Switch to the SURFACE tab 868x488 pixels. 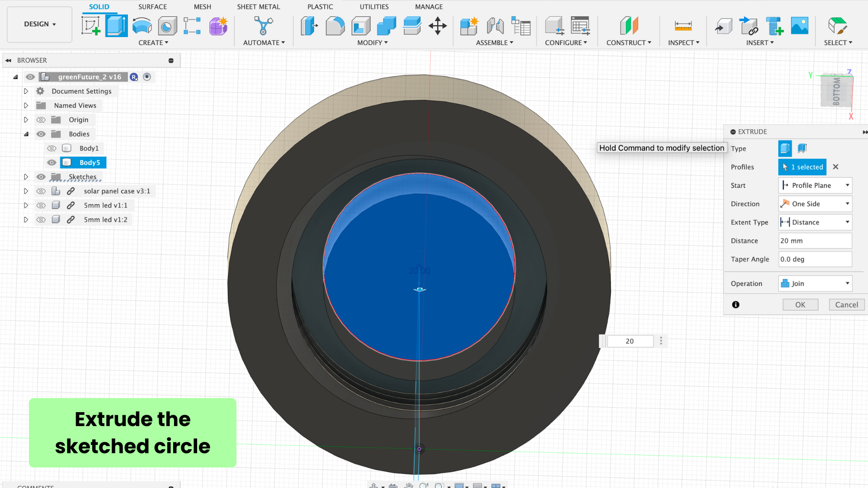pos(152,7)
